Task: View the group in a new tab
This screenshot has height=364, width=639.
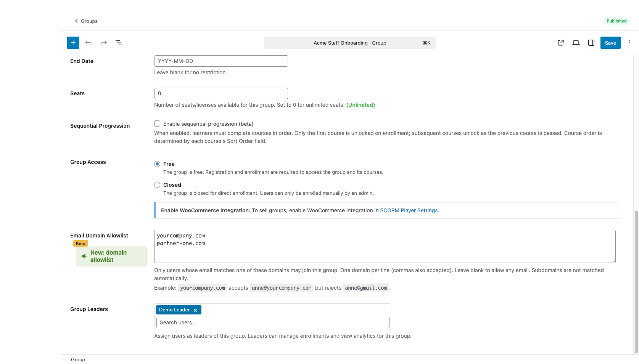Action: 560,43
